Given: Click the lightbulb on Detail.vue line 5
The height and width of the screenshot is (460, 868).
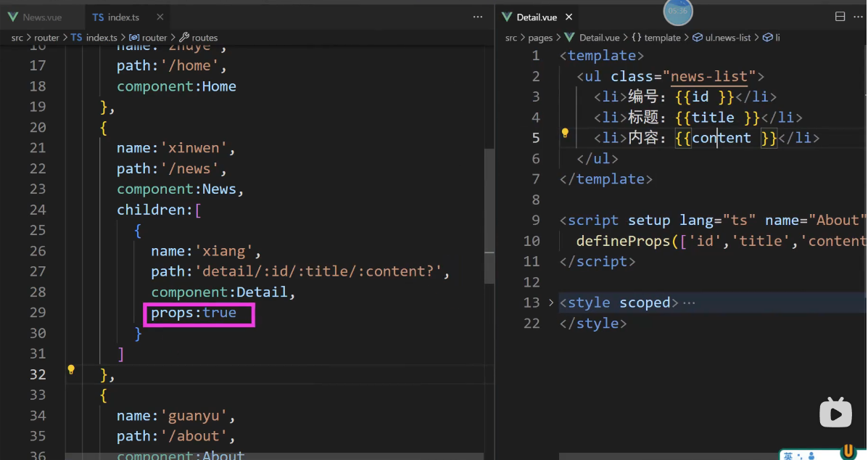Looking at the screenshot, I should (565, 133).
